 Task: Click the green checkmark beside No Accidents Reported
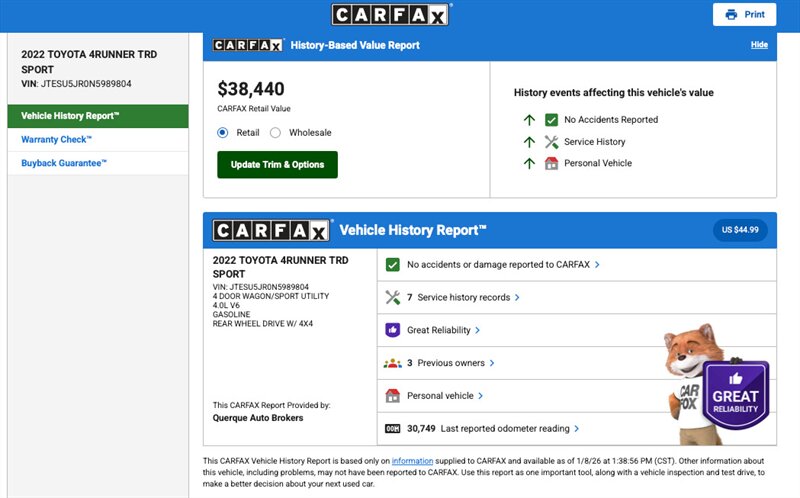point(551,120)
